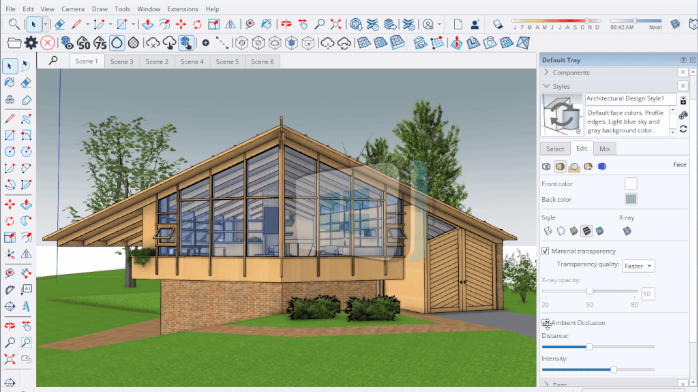Select the arrow Select tool in left toolbar

pos(9,66)
